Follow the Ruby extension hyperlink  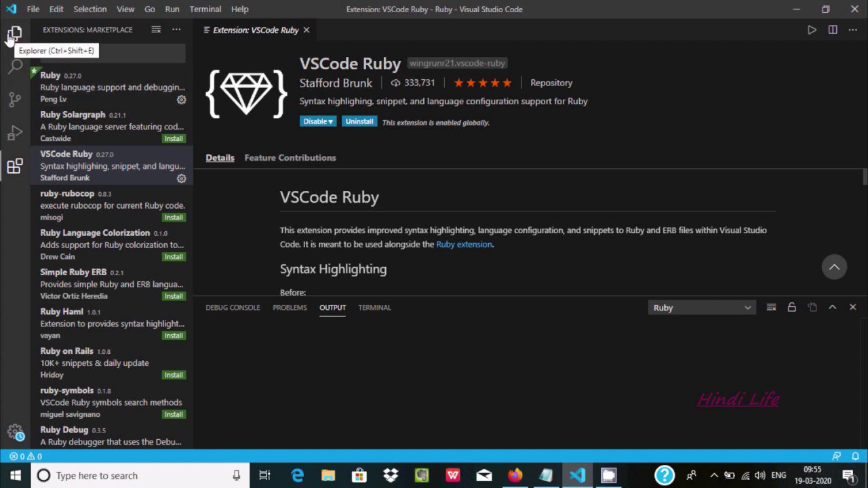click(464, 244)
